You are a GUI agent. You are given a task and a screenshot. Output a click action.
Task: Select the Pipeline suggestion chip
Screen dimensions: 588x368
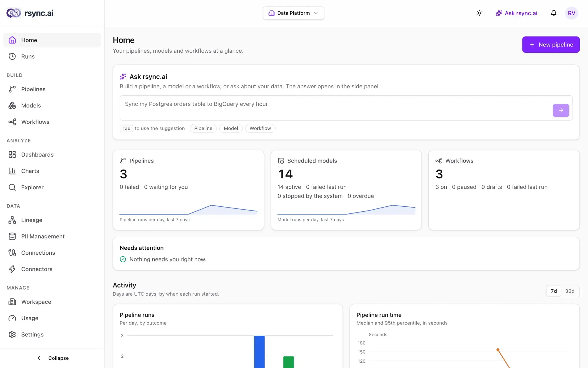[203, 128]
